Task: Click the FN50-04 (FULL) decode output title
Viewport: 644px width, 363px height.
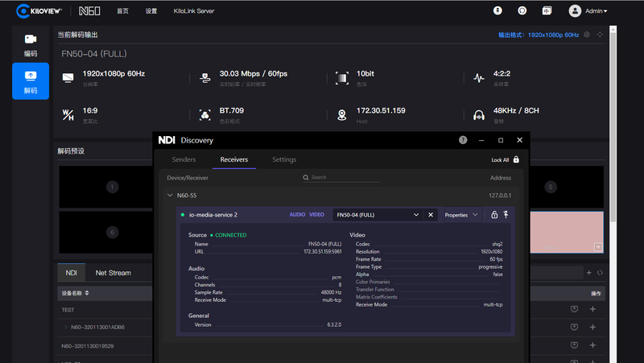Action: [x=94, y=54]
